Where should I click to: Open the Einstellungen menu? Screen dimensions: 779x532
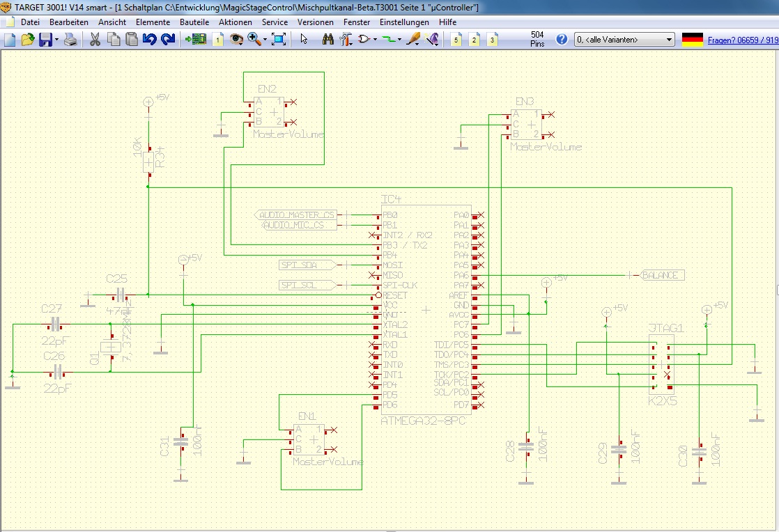[404, 22]
